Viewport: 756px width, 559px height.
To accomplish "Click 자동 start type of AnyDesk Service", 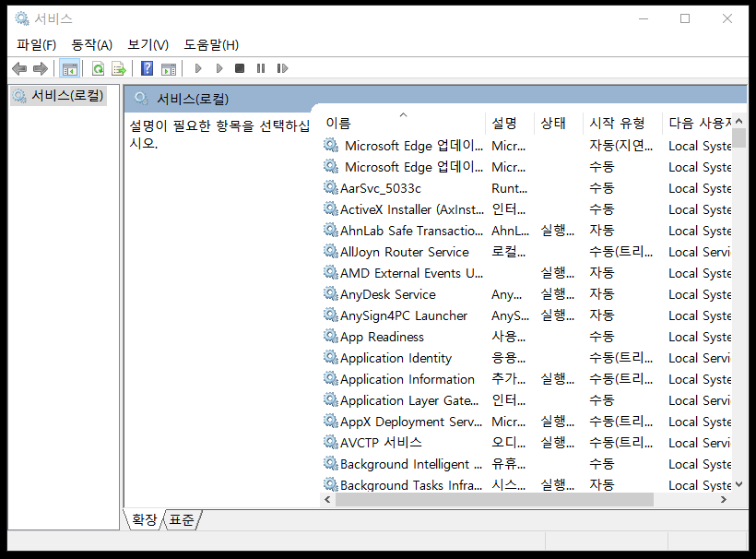I will point(602,294).
